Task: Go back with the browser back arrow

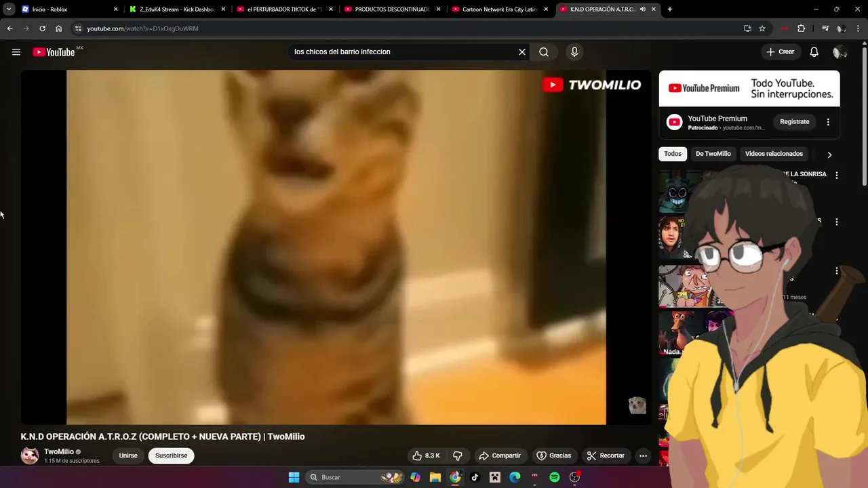Action: (x=9, y=28)
